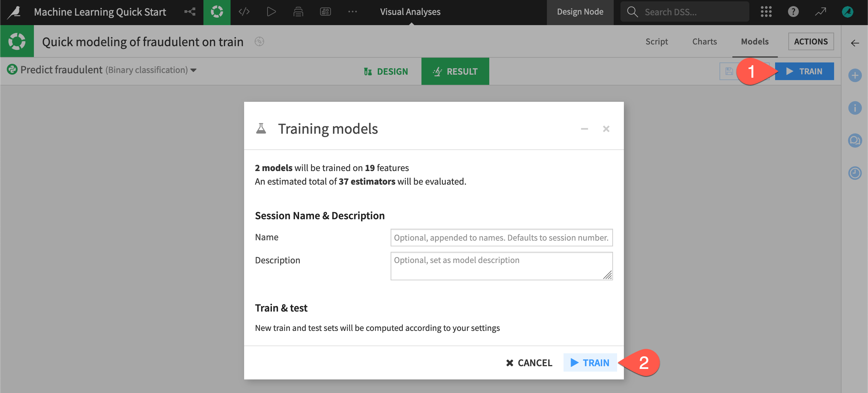Click the catalog stack icon in the navbar
This screenshot has width=868, height=393.
(298, 12)
